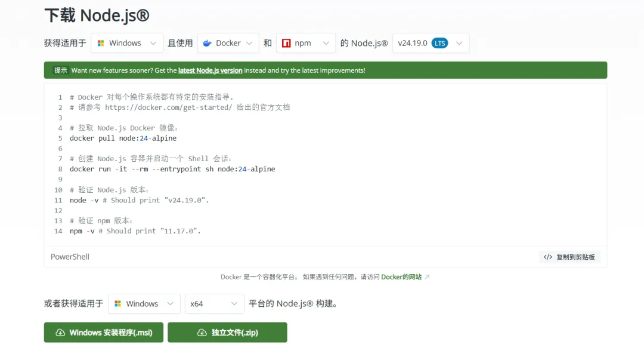
Task: Click the download icon on .msi button
Action: click(x=60, y=332)
